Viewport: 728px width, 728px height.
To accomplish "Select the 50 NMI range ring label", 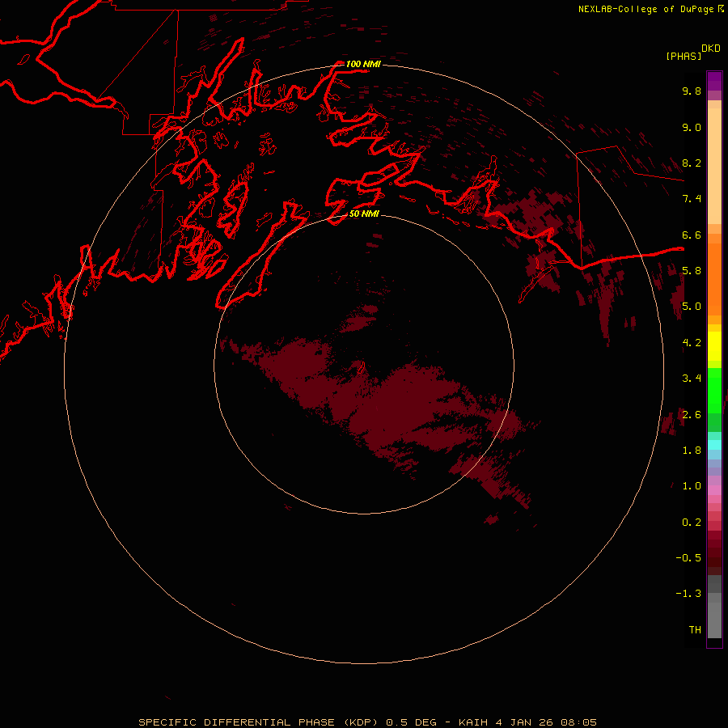I will (x=364, y=214).
